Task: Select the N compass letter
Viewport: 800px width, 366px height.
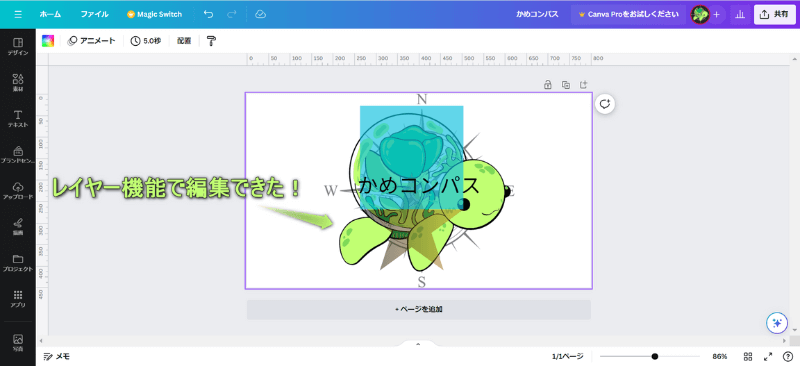Action: pos(421,100)
